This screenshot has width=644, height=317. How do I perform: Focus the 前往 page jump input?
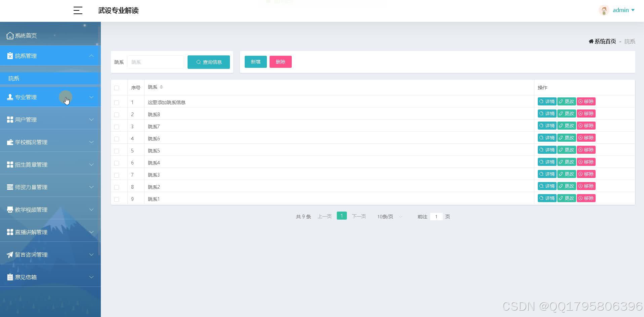tap(436, 217)
